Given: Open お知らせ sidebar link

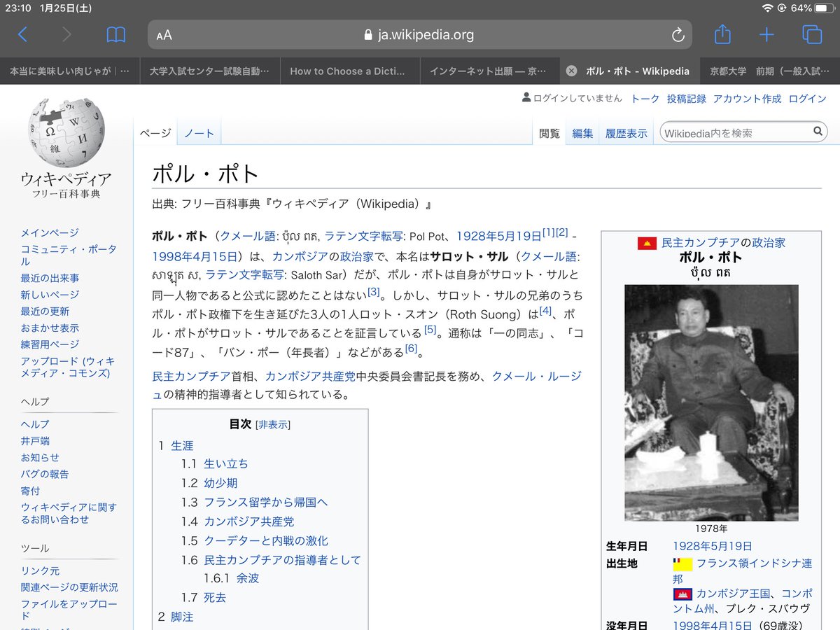Looking at the screenshot, I should (40, 457).
